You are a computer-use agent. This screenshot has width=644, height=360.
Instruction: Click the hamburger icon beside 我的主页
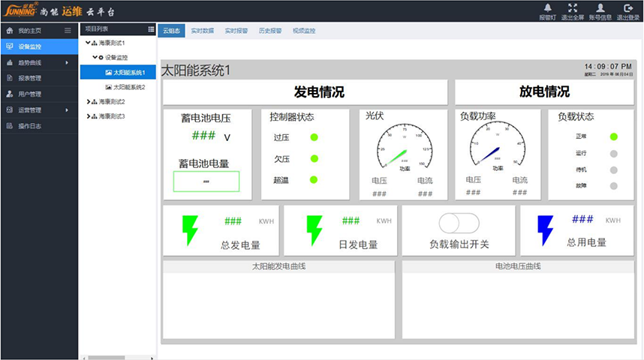(x=68, y=31)
